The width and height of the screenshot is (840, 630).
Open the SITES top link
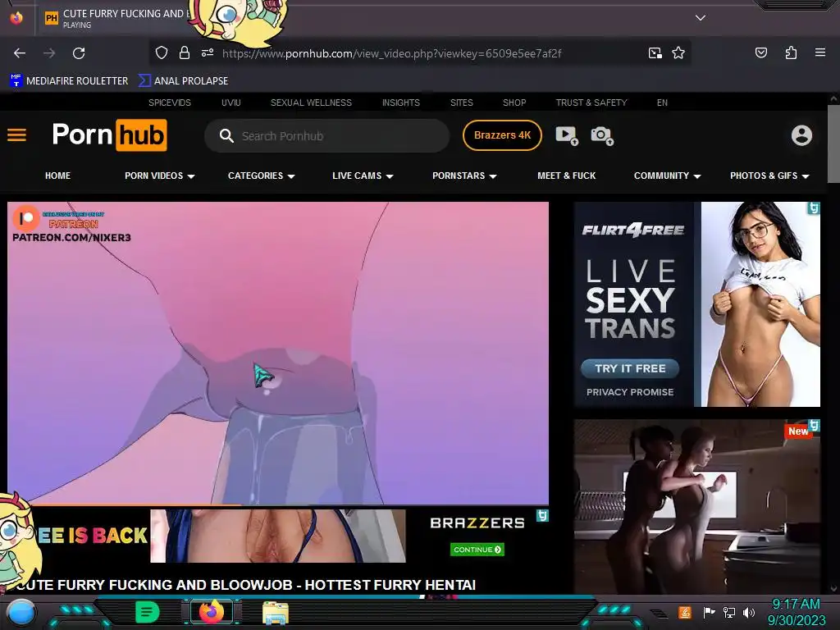461,103
